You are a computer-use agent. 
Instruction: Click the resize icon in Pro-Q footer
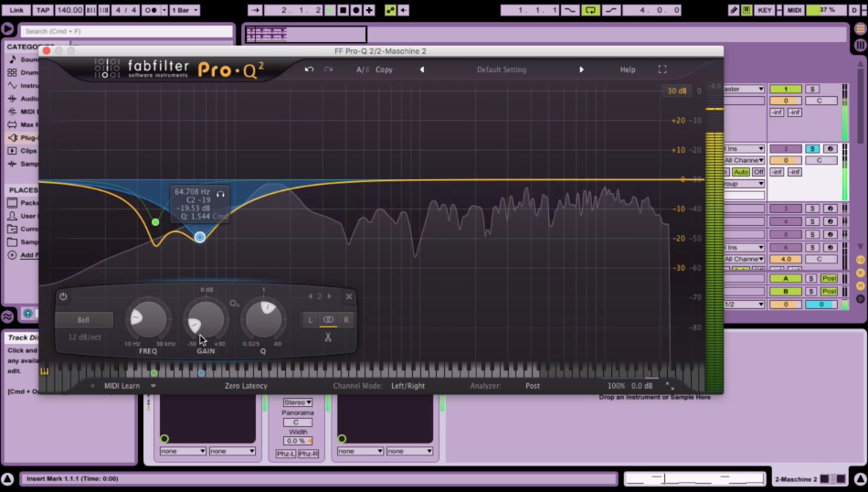click(x=670, y=386)
